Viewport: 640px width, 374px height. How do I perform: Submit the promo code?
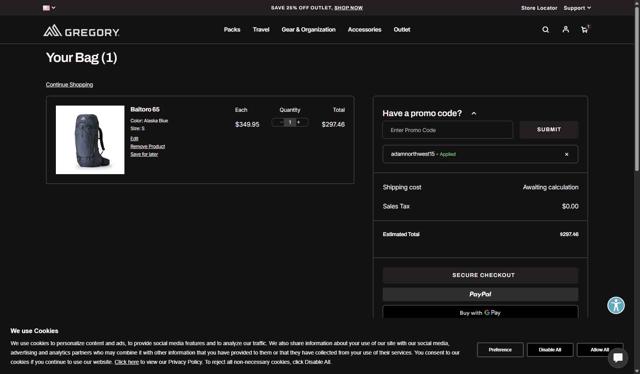tap(549, 129)
